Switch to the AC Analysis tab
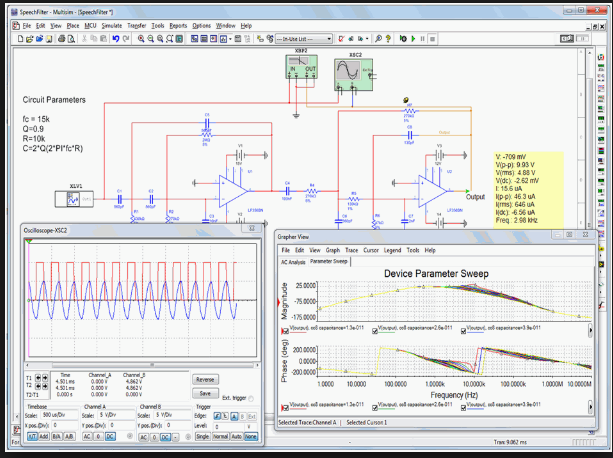 pos(292,261)
